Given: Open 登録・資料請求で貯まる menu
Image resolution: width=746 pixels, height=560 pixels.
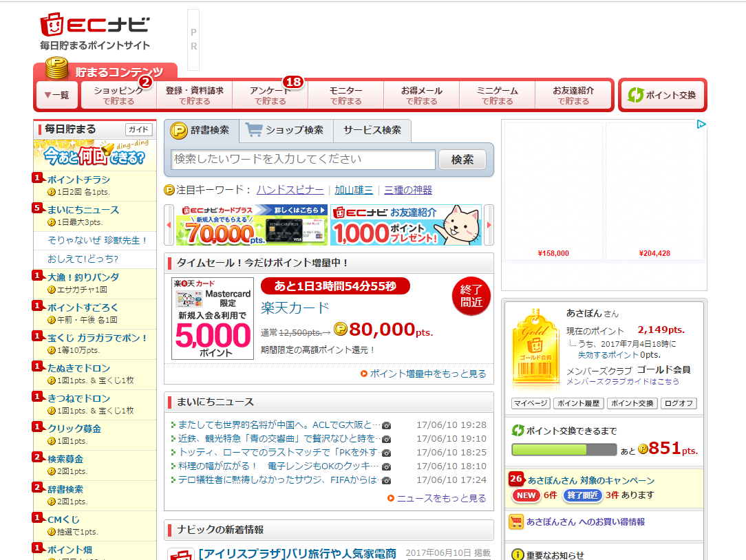Looking at the screenshot, I should point(194,95).
